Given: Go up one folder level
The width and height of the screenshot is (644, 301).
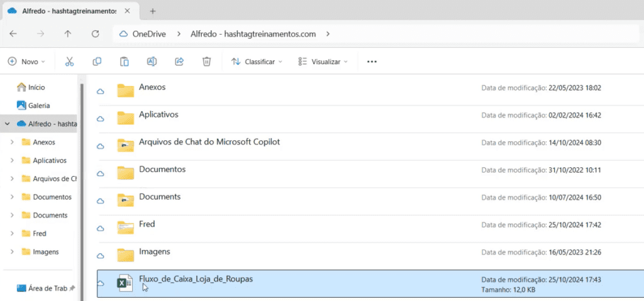Looking at the screenshot, I should [x=68, y=34].
